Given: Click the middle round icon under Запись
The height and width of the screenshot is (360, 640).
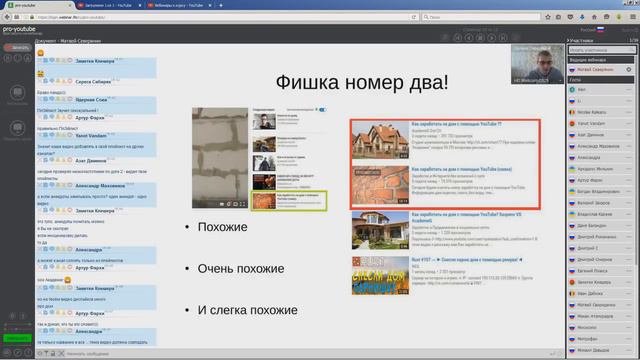Looking at the screenshot, I should pyautogui.click(x=18, y=58).
